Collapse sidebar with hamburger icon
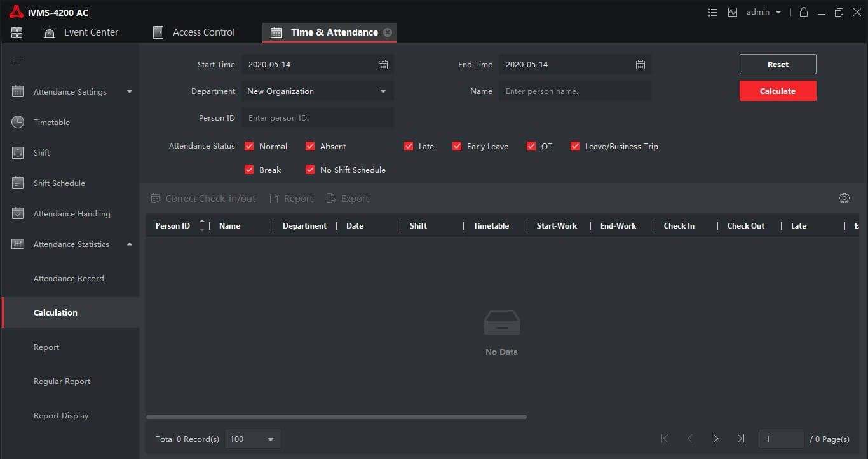Viewport: 868px width, 459px height. [17, 60]
